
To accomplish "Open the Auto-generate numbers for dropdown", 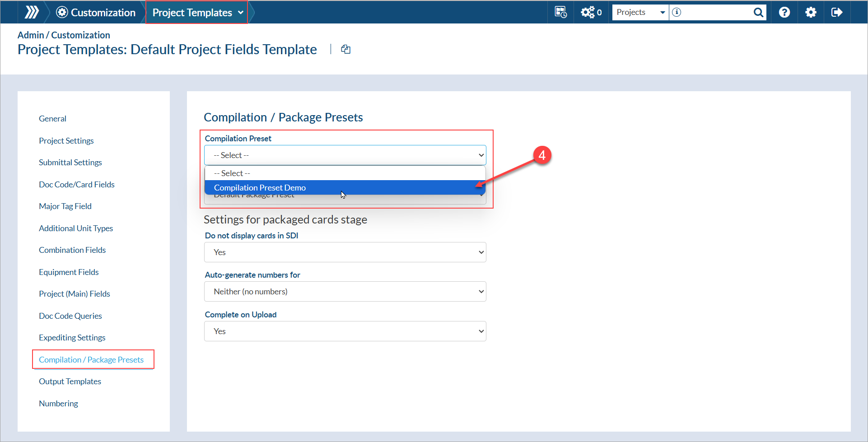I will (x=345, y=292).
